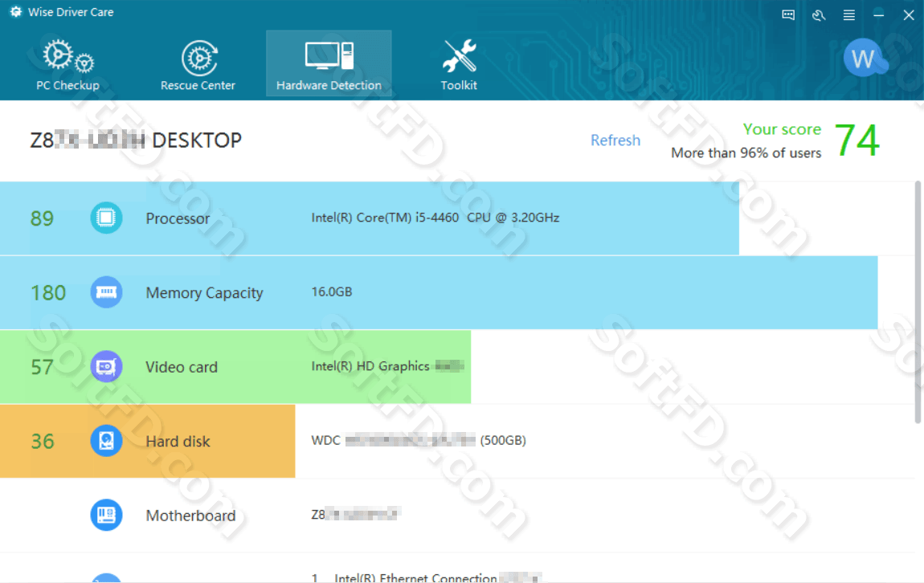
Task: Open the feedback message icon in title bar
Action: (788, 14)
